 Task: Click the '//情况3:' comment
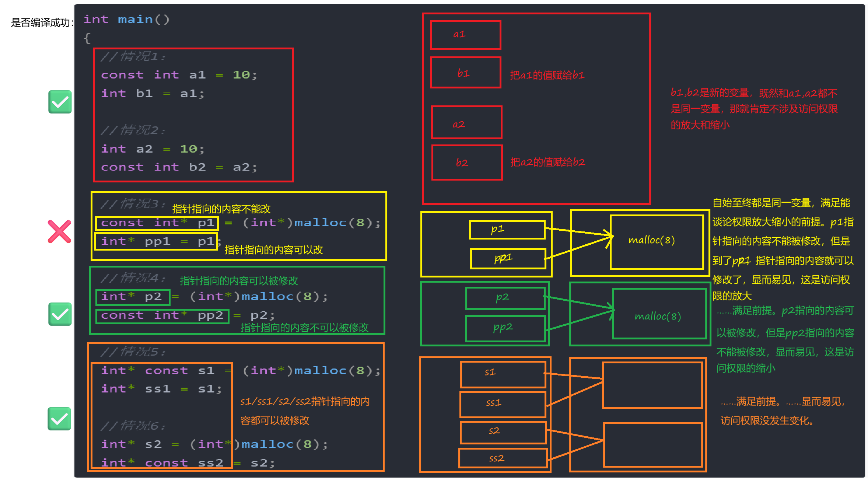pos(133,204)
